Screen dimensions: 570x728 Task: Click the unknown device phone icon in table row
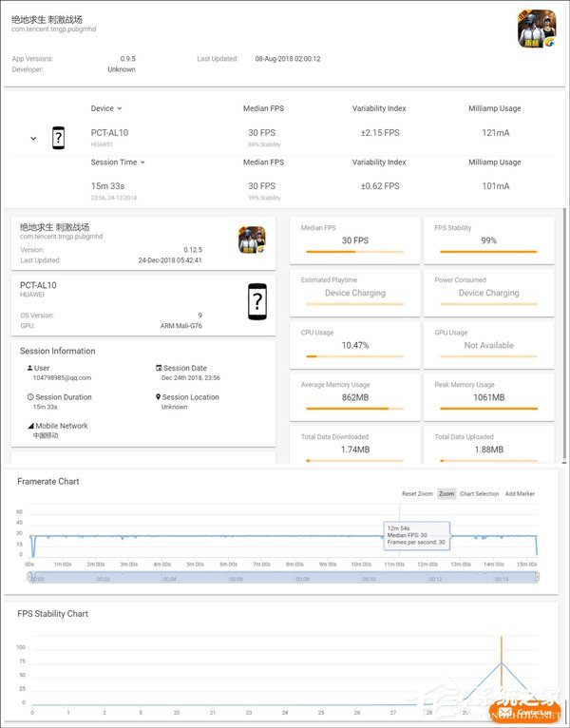coord(59,138)
